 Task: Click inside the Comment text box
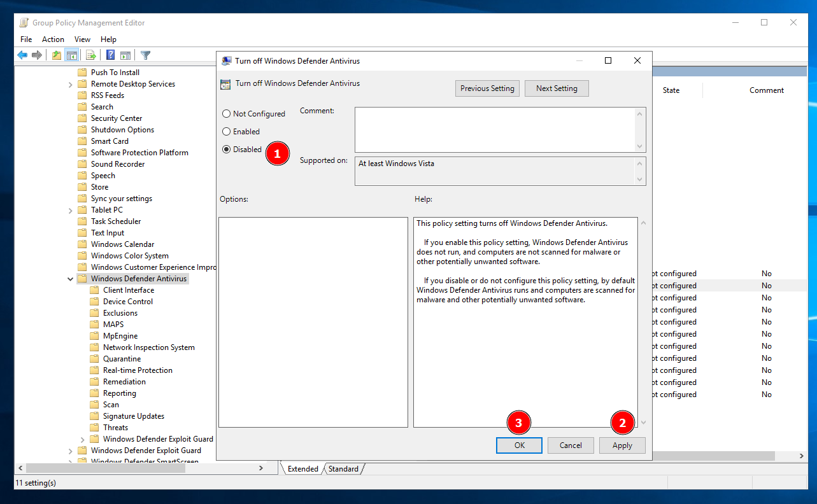tap(495, 130)
